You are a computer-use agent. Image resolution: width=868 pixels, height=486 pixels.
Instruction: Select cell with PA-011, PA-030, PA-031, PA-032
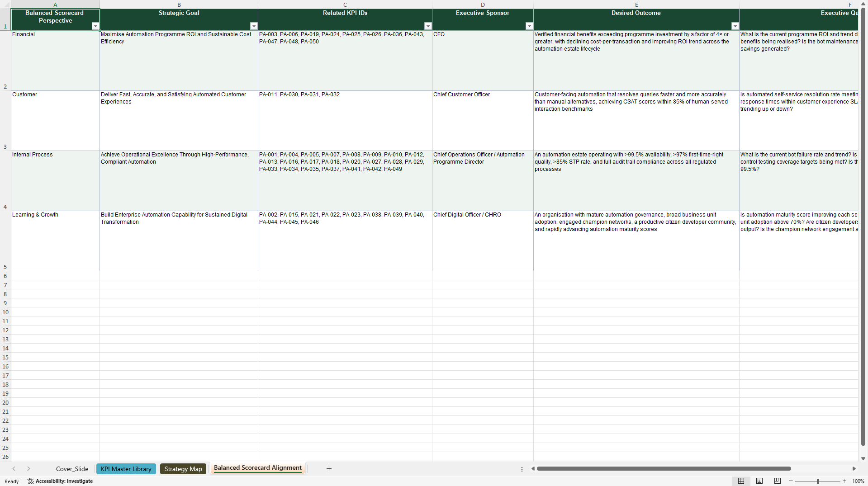(x=345, y=121)
